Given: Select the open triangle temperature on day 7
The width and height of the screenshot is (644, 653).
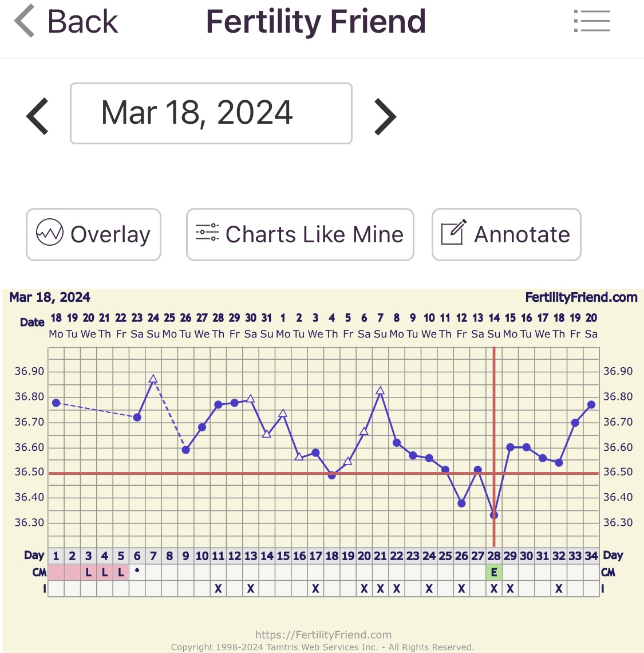Looking at the screenshot, I should (153, 379).
